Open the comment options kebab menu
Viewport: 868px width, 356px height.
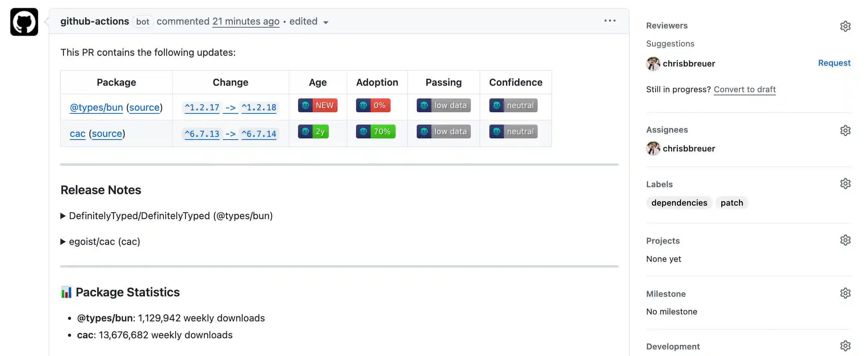pos(610,21)
